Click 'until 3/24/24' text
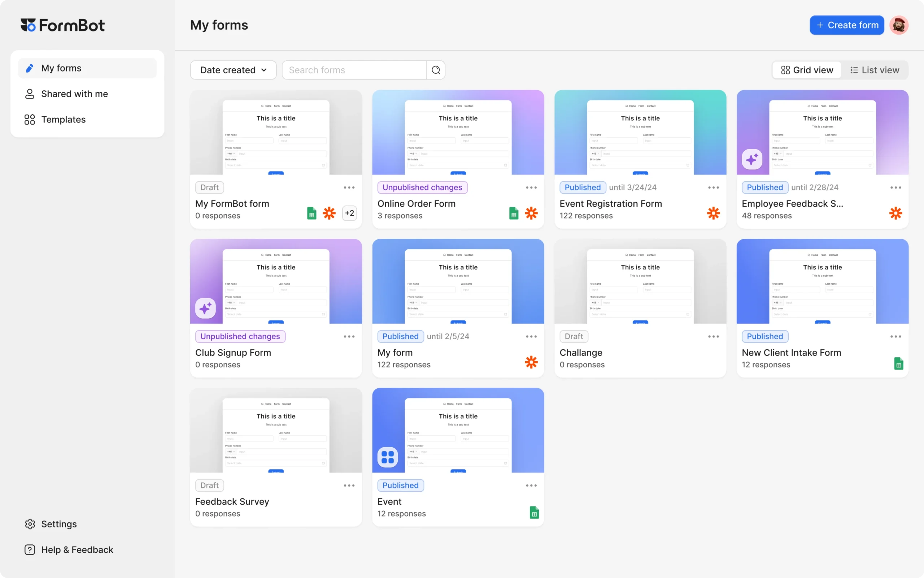Viewport: 924px width, 578px height. coord(633,187)
